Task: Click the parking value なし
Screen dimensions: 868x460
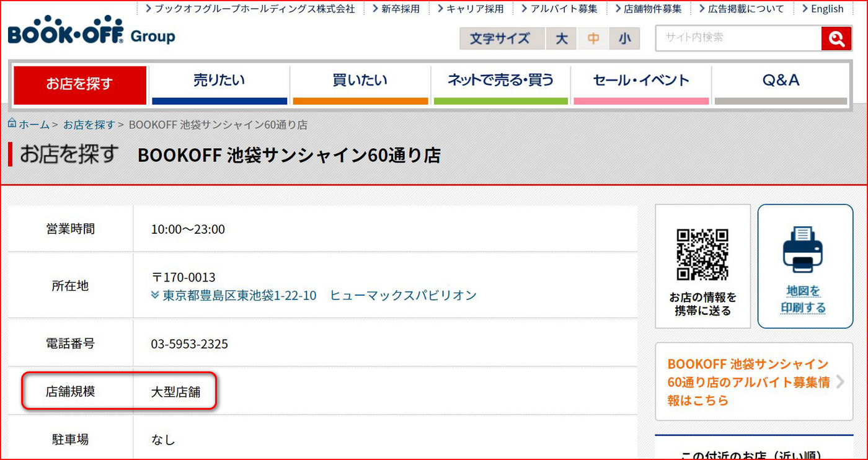Action: click(x=164, y=440)
